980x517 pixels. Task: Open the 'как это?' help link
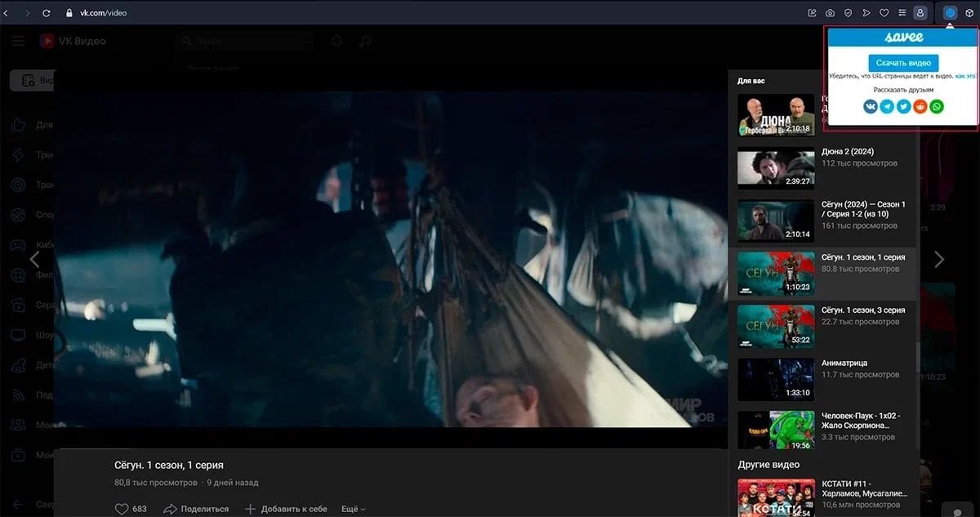tap(965, 76)
